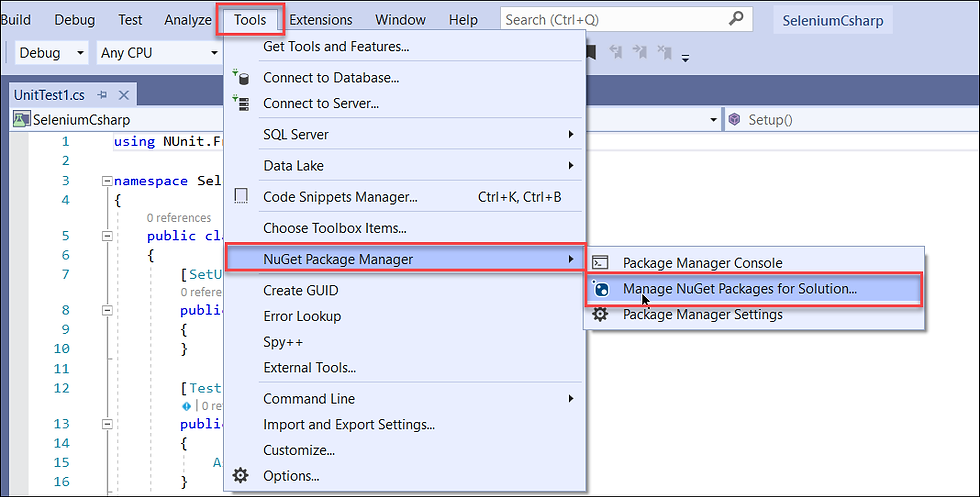Click the SeleniumCsharp solution name label
980x497 pixels.
[x=832, y=21]
